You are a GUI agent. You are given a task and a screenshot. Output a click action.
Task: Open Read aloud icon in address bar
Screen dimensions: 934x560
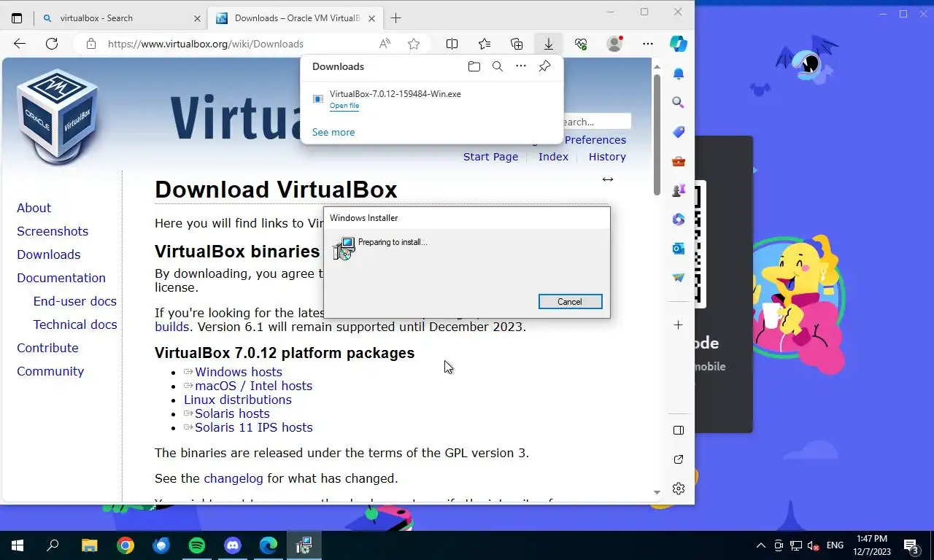coord(385,44)
